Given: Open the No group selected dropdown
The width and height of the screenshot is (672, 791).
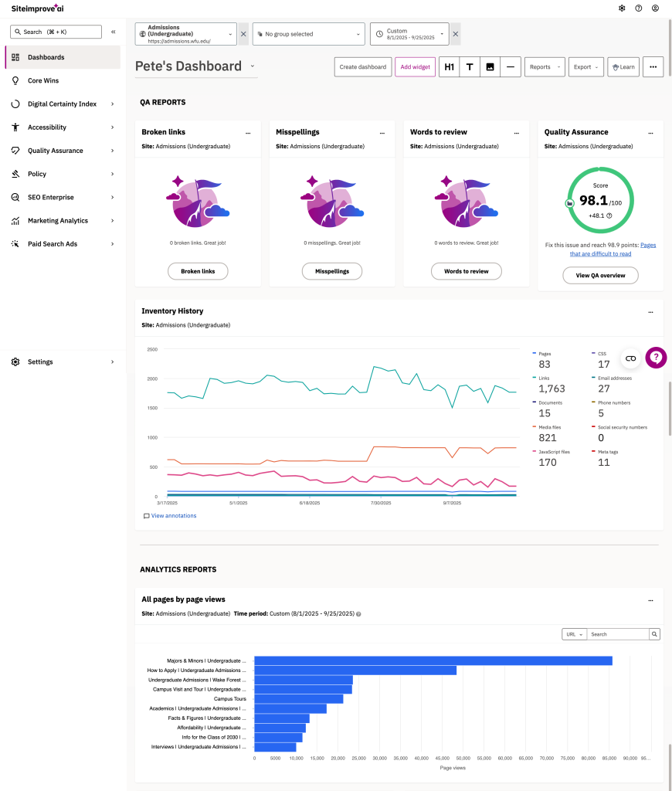Looking at the screenshot, I should point(308,34).
